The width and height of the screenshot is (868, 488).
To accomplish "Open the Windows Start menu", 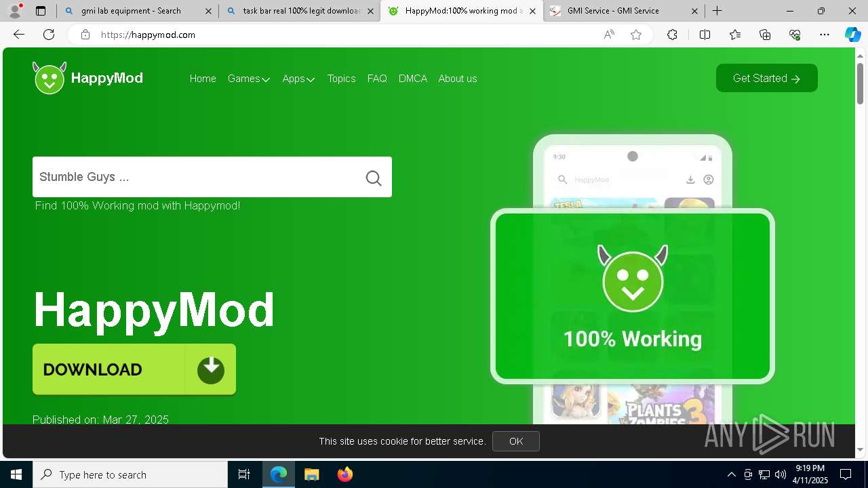I will click(x=16, y=474).
